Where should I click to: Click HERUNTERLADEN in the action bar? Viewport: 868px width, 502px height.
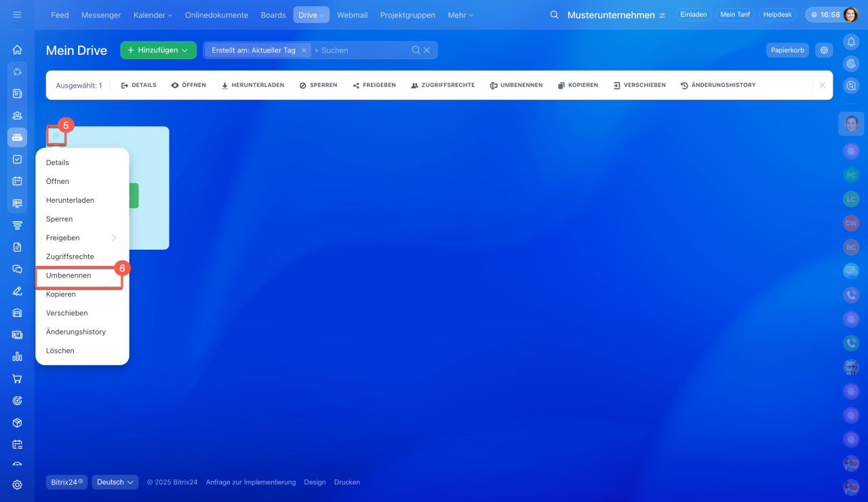252,85
